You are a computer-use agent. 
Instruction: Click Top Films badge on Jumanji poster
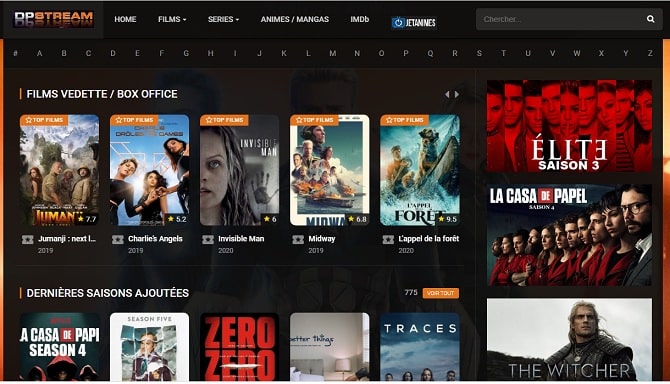[x=44, y=120]
